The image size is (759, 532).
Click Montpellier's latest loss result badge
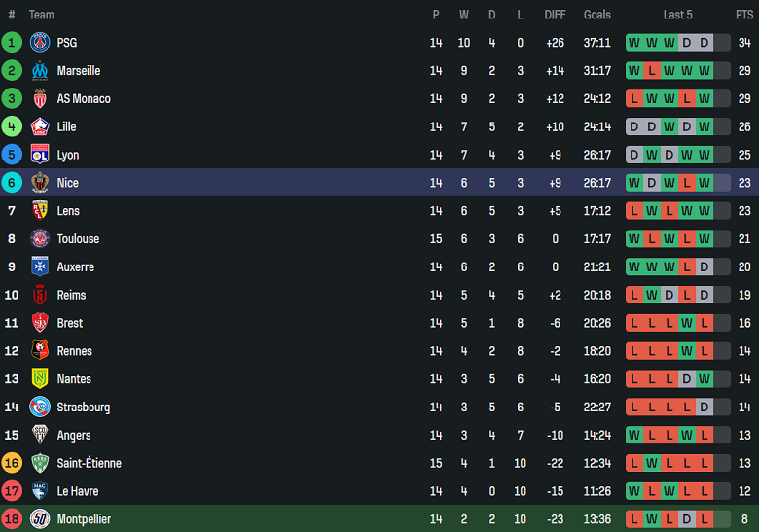[705, 519]
